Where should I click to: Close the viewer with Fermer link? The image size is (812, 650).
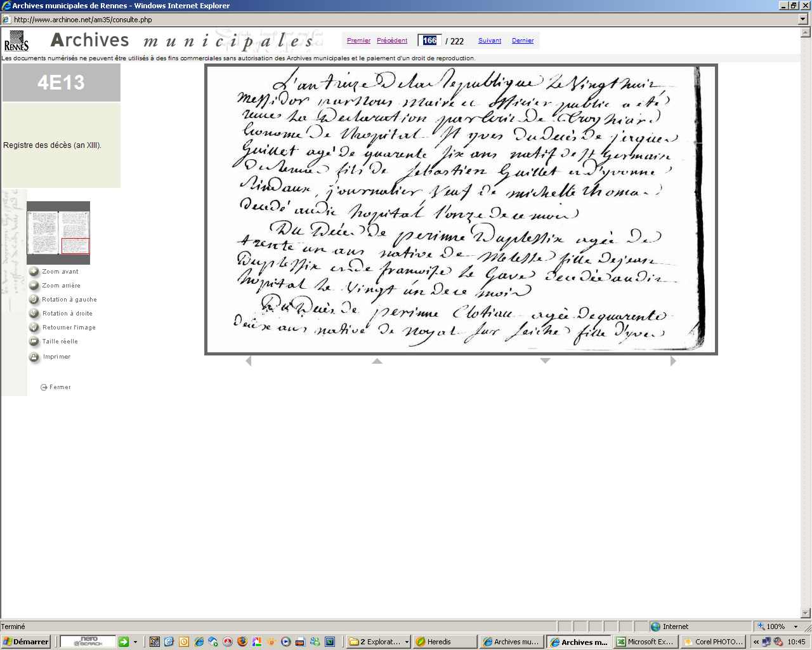tap(60, 387)
